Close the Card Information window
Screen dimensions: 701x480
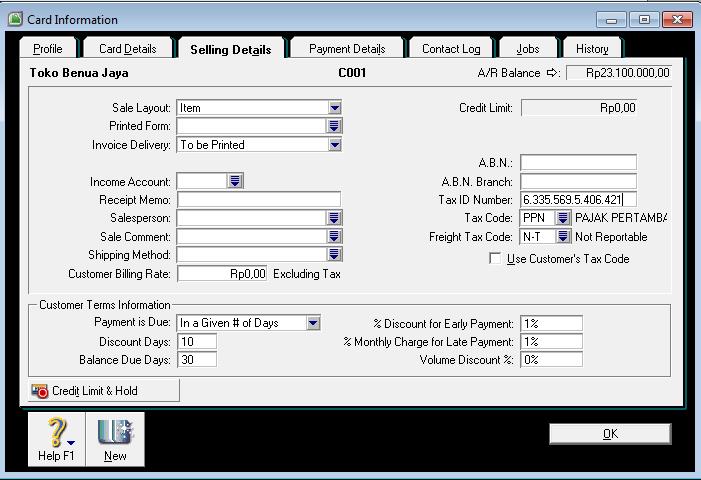677,20
